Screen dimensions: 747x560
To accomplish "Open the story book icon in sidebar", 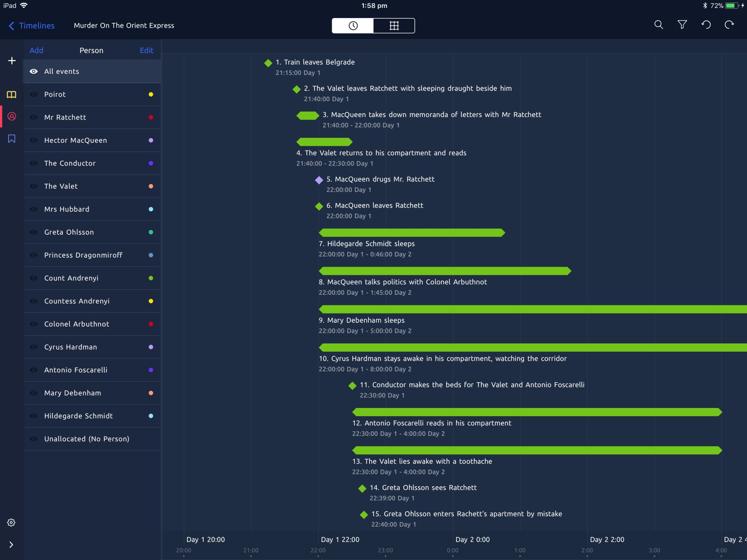I will click(11, 95).
